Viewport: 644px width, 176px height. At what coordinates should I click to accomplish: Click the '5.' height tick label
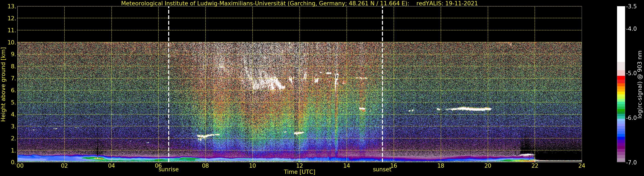tap(13, 102)
